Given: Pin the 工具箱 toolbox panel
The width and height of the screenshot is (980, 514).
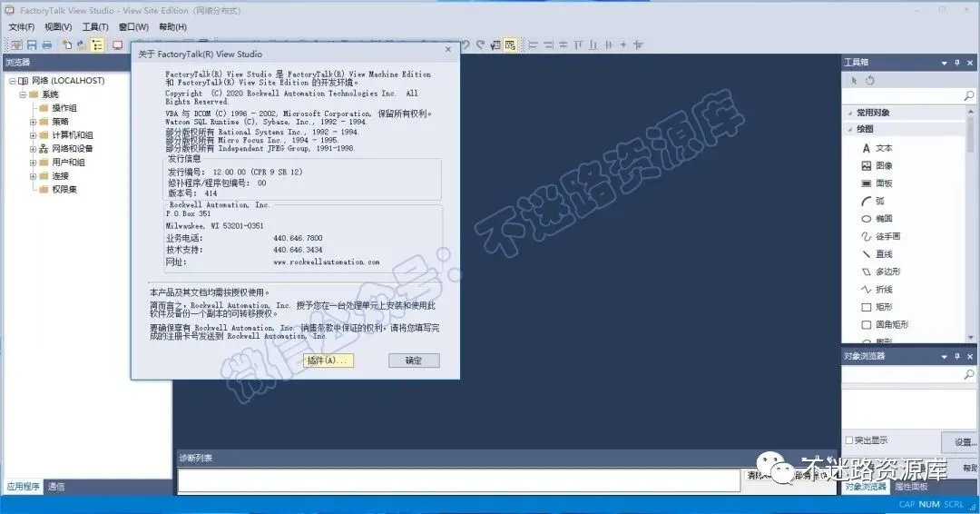Looking at the screenshot, I should [957, 63].
